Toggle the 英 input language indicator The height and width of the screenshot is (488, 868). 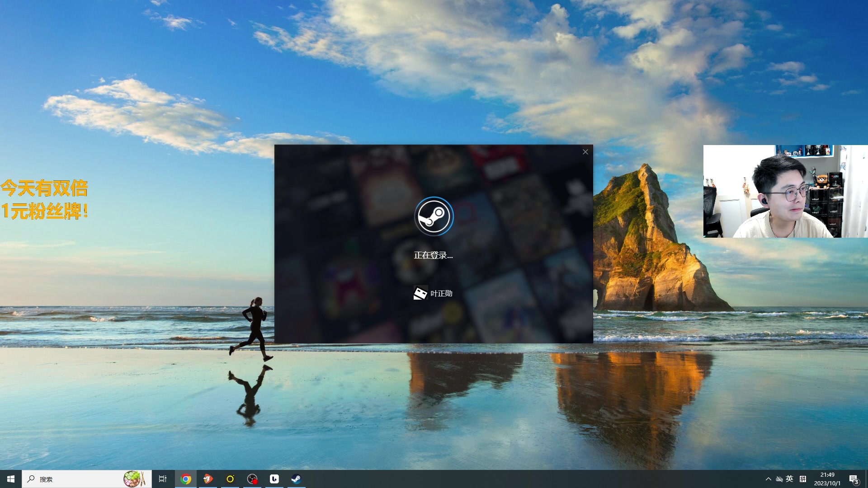(789, 479)
